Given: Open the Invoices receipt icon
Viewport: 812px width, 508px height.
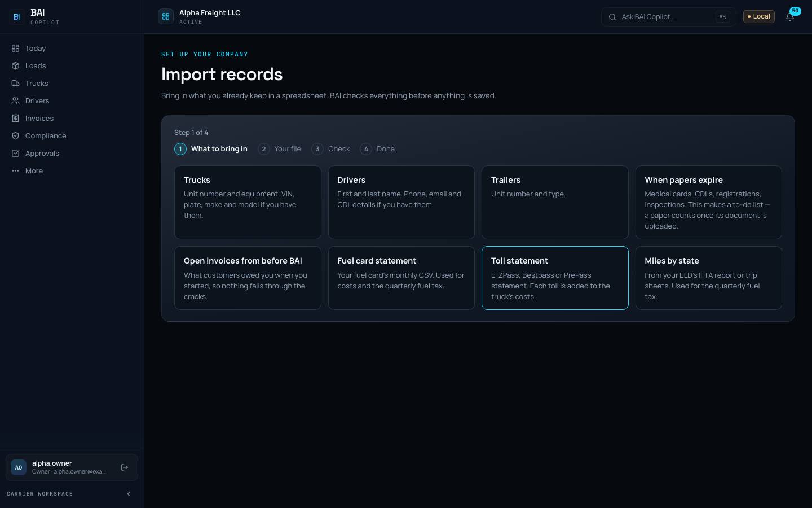Looking at the screenshot, I should coord(15,119).
